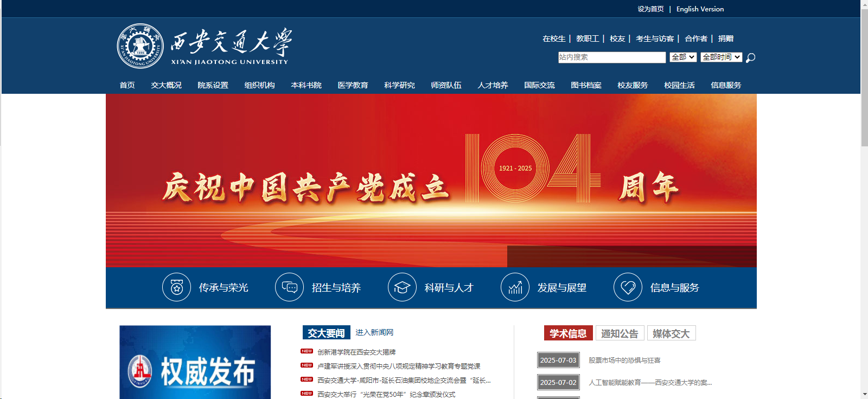Open 信息与服务 heart icon

(628, 287)
